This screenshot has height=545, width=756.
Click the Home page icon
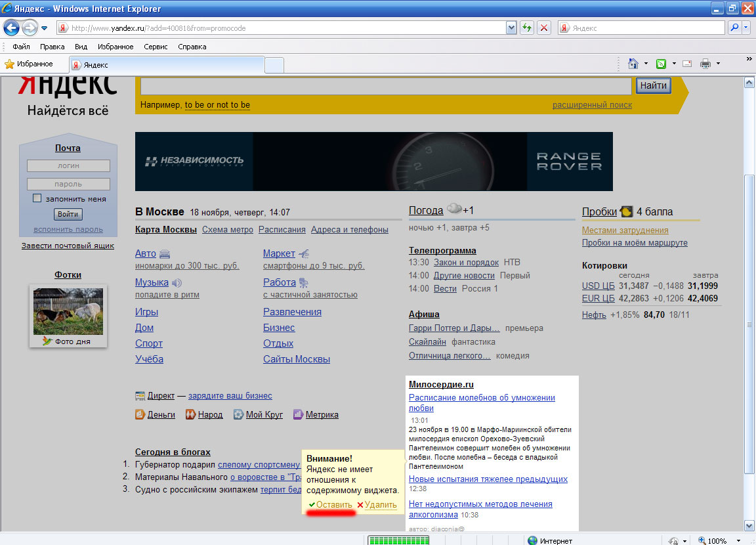pos(633,64)
